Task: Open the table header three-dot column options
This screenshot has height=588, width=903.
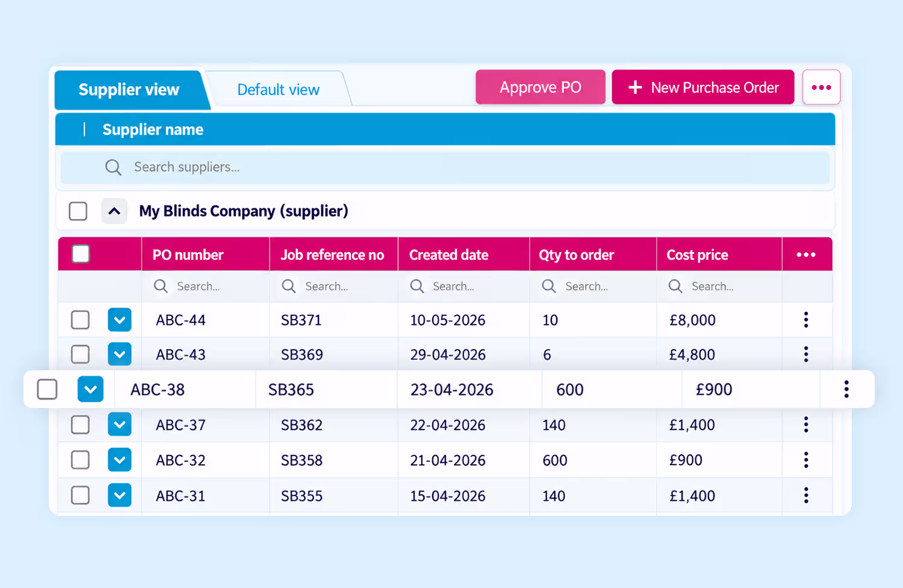Action: pyautogui.click(x=806, y=255)
